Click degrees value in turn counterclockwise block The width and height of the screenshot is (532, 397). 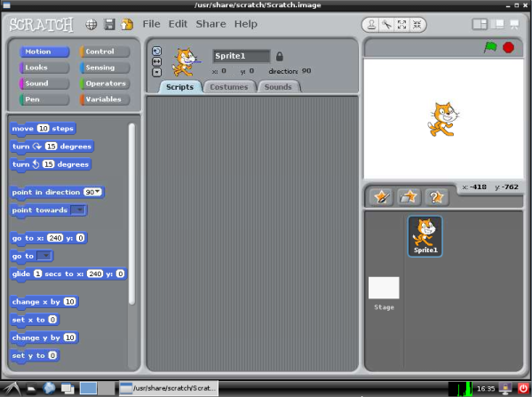coord(48,164)
